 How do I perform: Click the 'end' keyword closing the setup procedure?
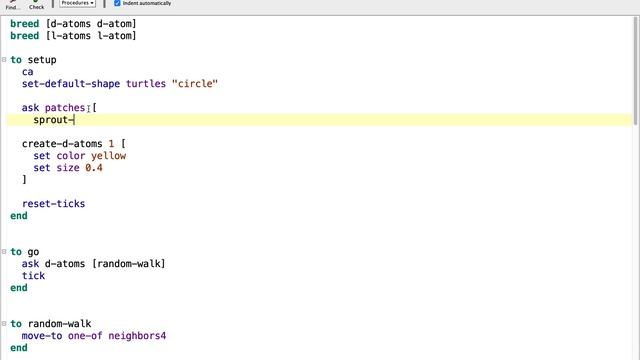[19, 216]
